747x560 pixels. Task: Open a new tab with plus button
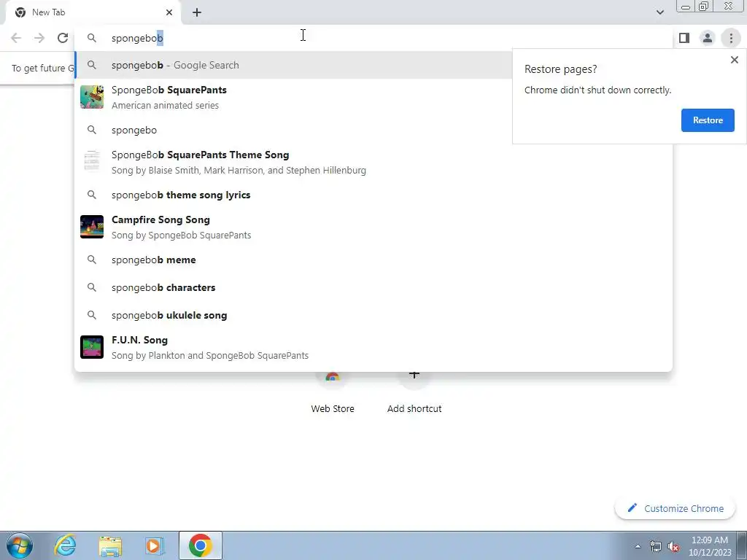197,12
